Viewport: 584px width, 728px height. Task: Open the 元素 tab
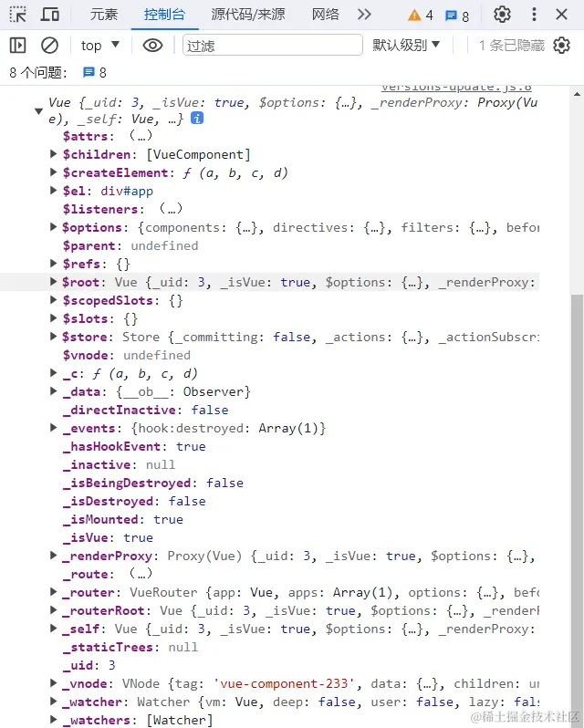point(103,15)
